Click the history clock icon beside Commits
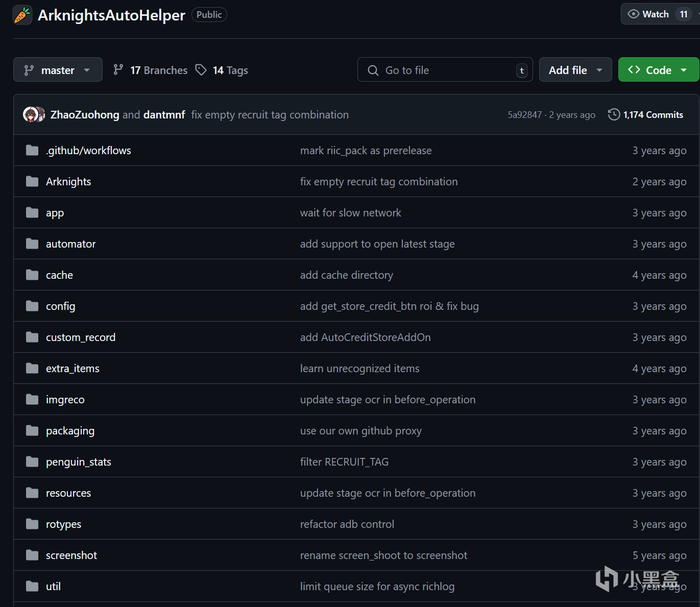The width and height of the screenshot is (700, 607). point(614,114)
